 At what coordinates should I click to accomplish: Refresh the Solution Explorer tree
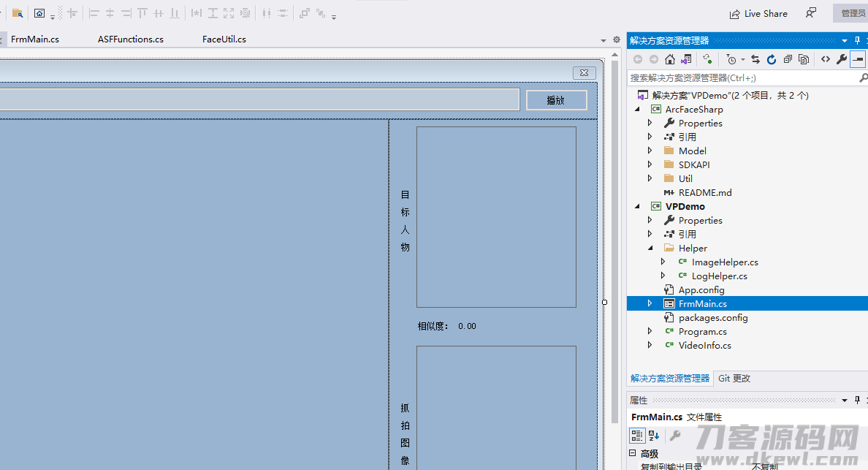pyautogui.click(x=771, y=59)
